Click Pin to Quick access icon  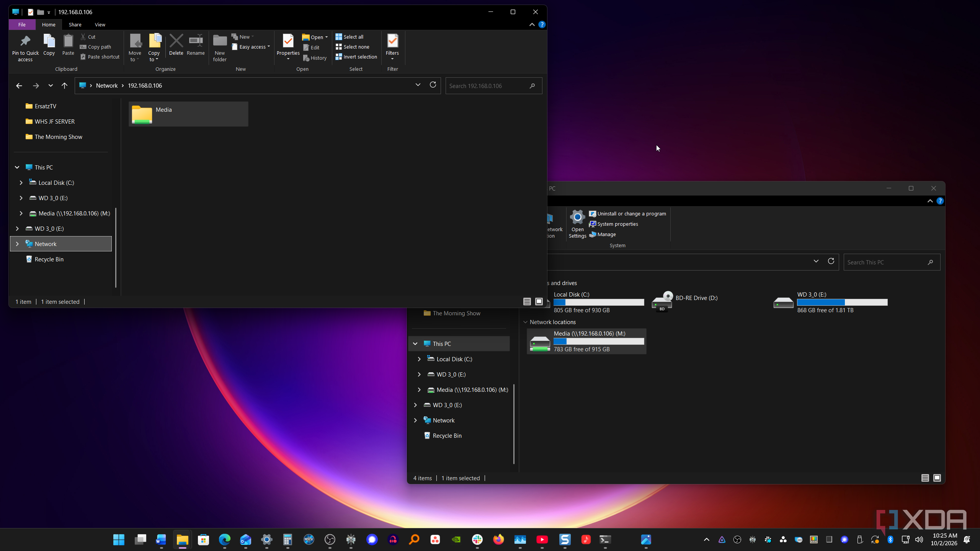coord(25,41)
